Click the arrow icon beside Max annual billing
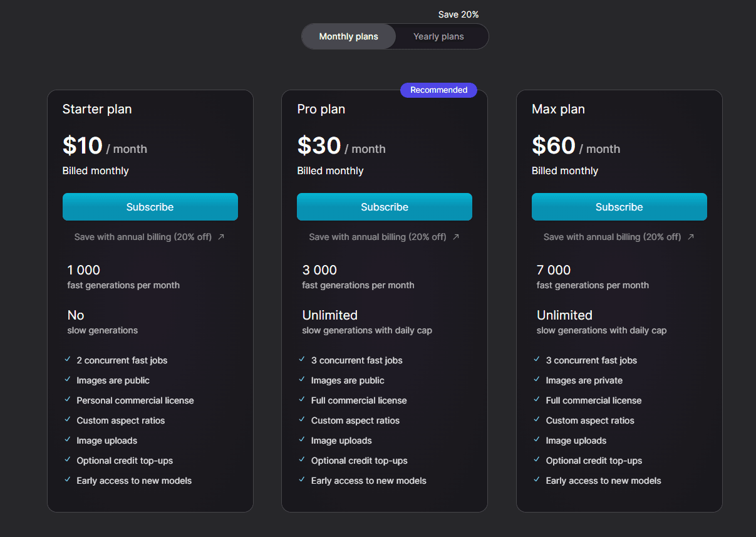The width and height of the screenshot is (756, 537). (x=691, y=237)
